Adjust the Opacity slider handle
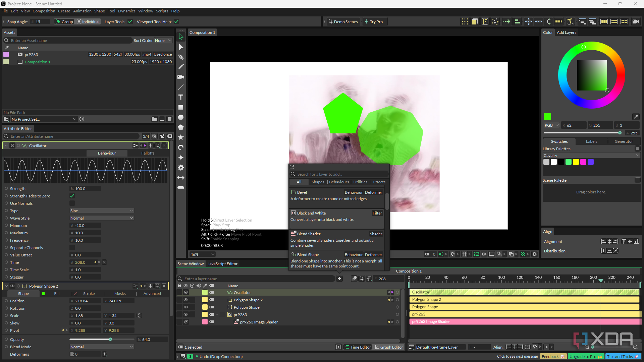Image resolution: width=644 pixels, height=362 pixels. pos(110,339)
